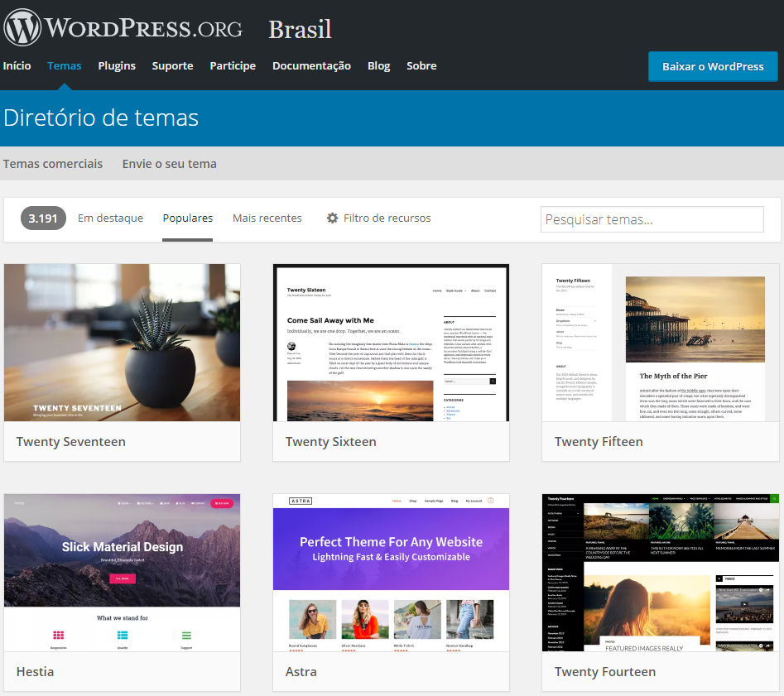Image resolution: width=784 pixels, height=696 pixels.
Task: Focus the Pesquisar temas search field
Action: 652,219
